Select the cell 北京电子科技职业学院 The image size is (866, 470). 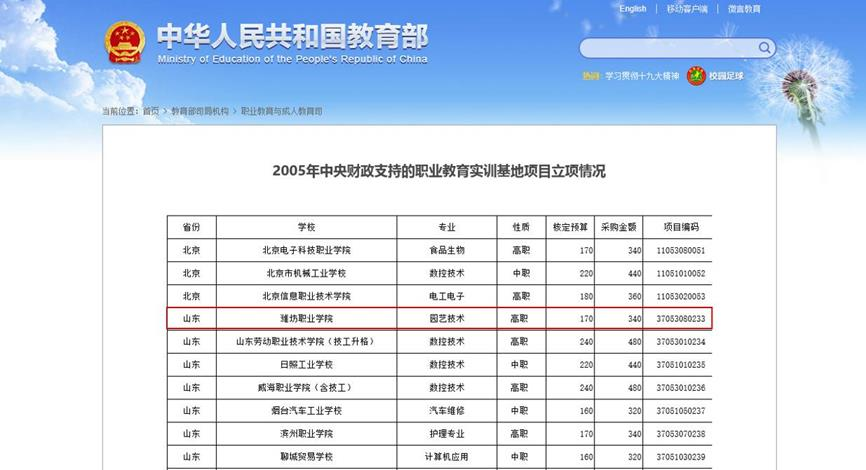[307, 250]
